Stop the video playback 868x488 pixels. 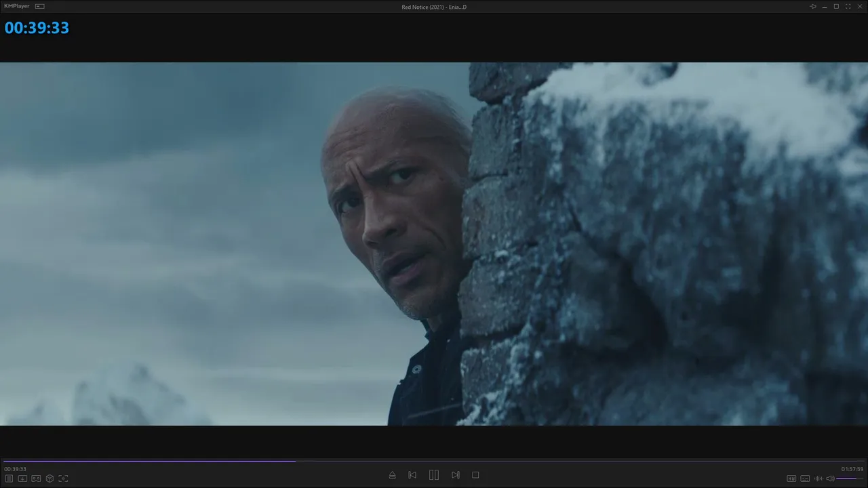click(475, 475)
